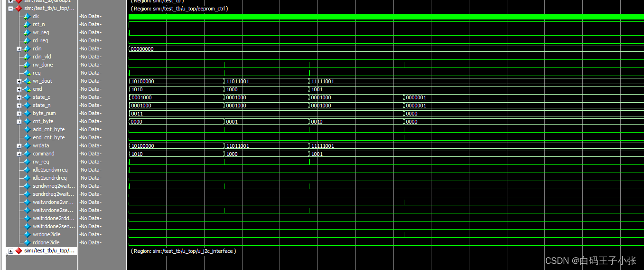The image size is (644, 270).
Task: Click red group icon above clk row
Action: [x=19, y=8]
